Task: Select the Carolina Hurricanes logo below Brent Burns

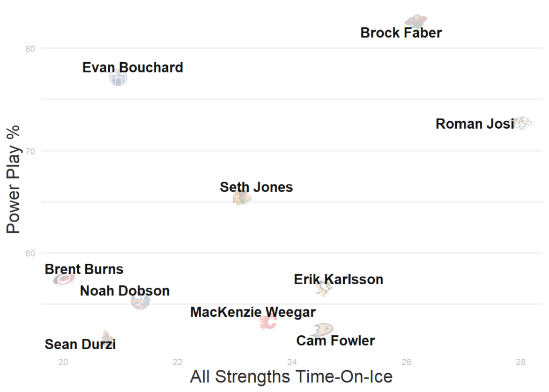Action: click(64, 279)
